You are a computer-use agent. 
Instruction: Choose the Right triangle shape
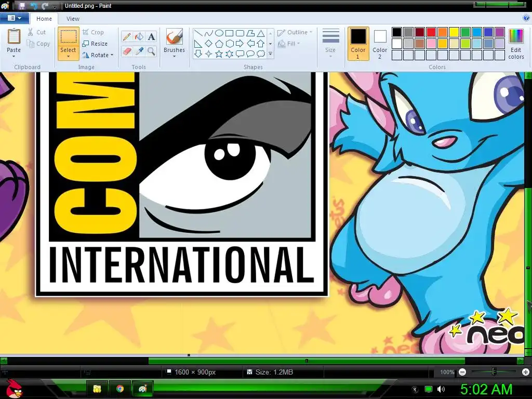point(198,44)
